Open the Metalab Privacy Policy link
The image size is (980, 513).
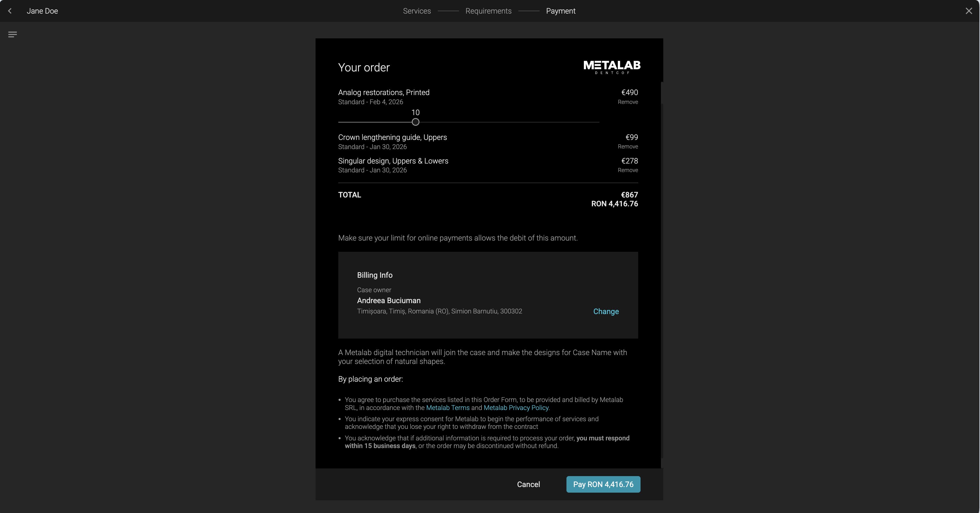(x=516, y=408)
